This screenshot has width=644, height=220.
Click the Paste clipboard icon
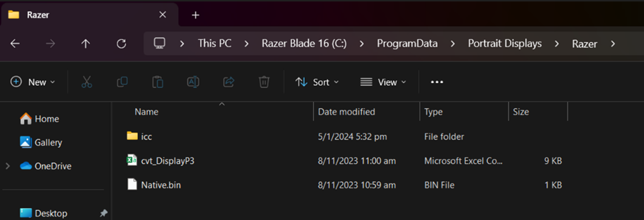point(158,82)
